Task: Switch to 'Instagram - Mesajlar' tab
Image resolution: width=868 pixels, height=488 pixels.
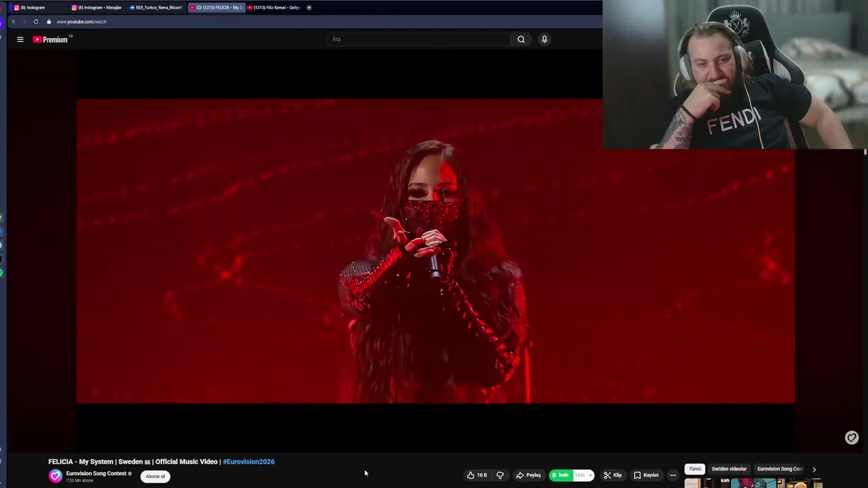Action: [x=97, y=7]
